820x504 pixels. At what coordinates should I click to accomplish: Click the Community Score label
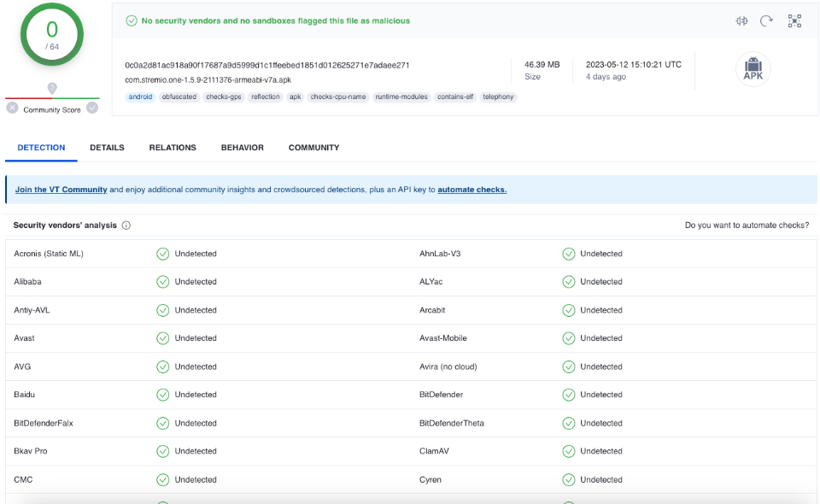point(52,110)
